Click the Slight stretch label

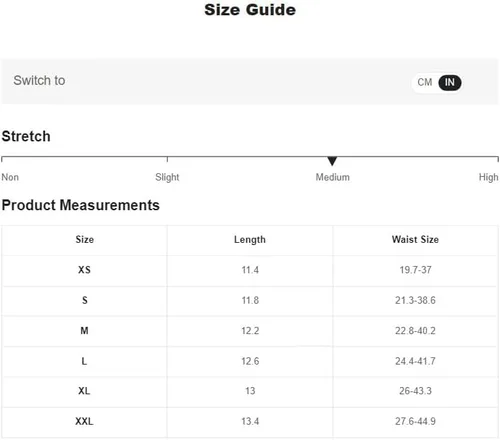[x=167, y=177]
